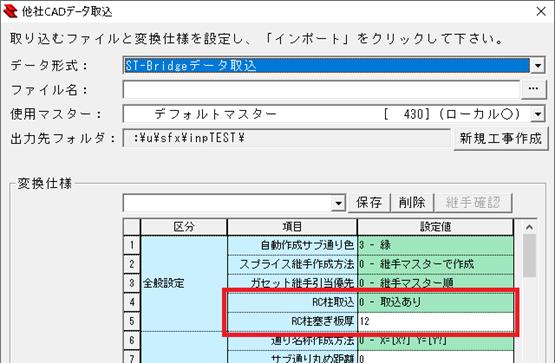Select the 通り名称作成方法 item cell

pyautogui.click(x=292, y=341)
